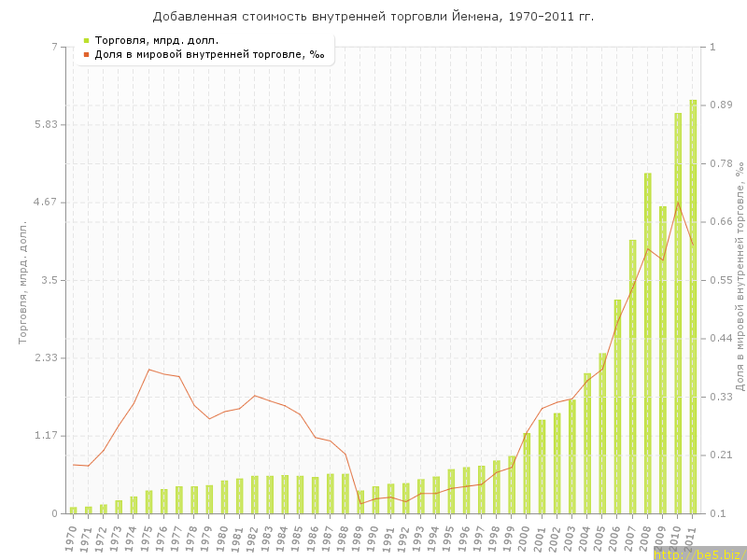Click the green Торговля legend swatch
Image resolution: width=747 pixels, height=560 pixels.
tap(86, 40)
